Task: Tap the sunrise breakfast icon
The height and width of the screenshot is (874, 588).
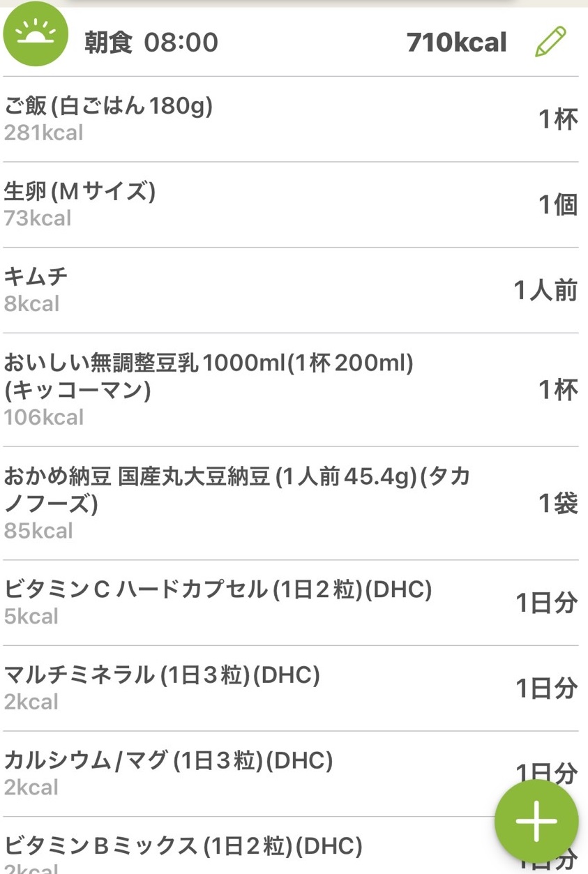Action: point(36,34)
